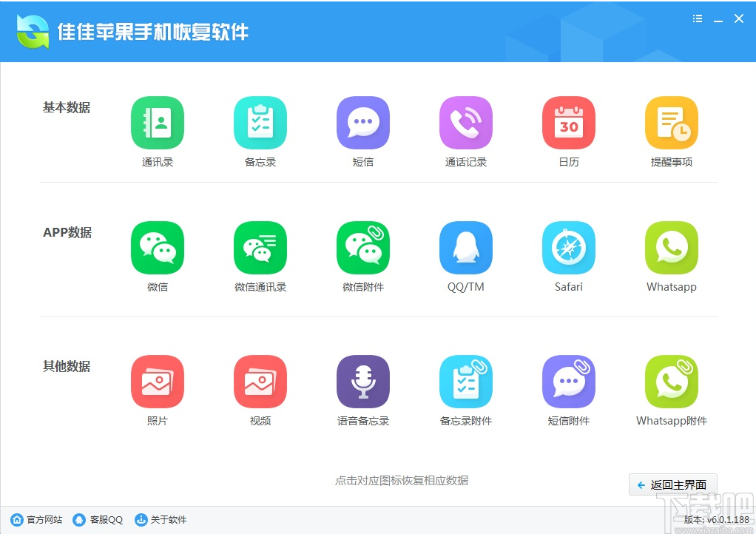
Task: Open the 通话记录 call history icon
Action: point(466,123)
